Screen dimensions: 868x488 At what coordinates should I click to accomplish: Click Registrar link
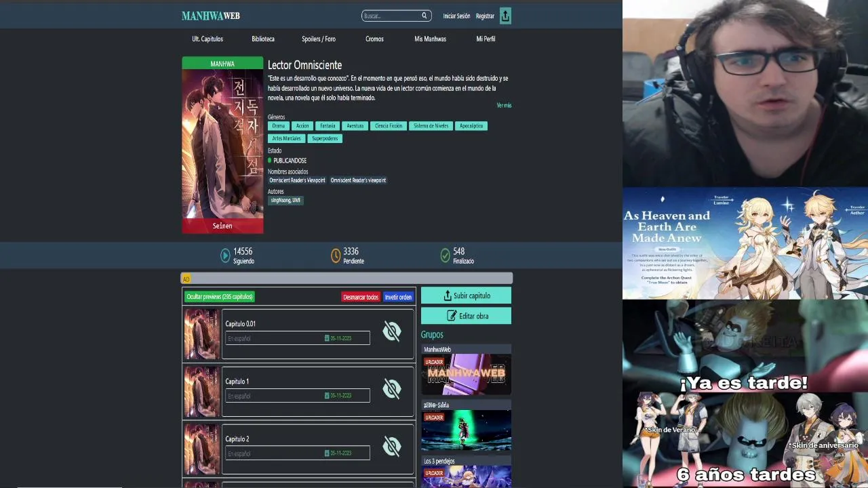pos(485,16)
